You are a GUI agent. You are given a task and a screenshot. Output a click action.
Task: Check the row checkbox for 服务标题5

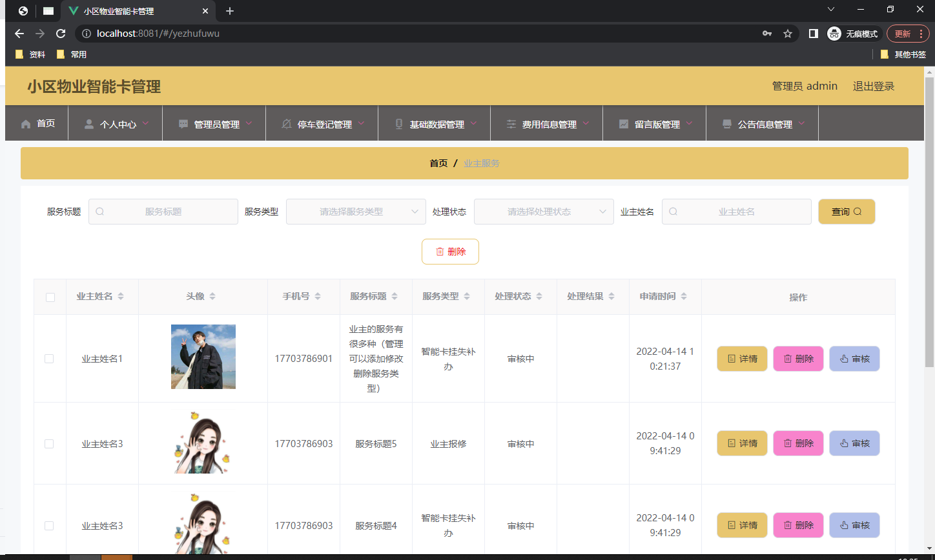coord(49,444)
